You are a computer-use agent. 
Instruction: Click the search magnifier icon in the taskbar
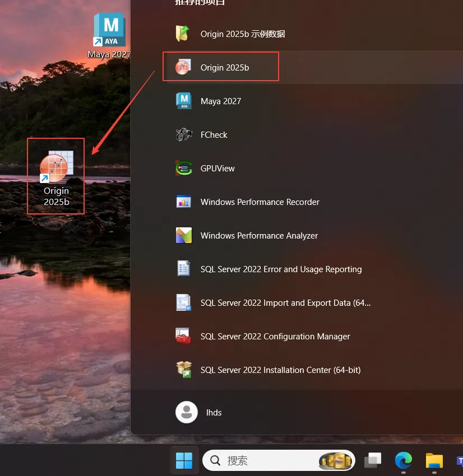point(215,460)
